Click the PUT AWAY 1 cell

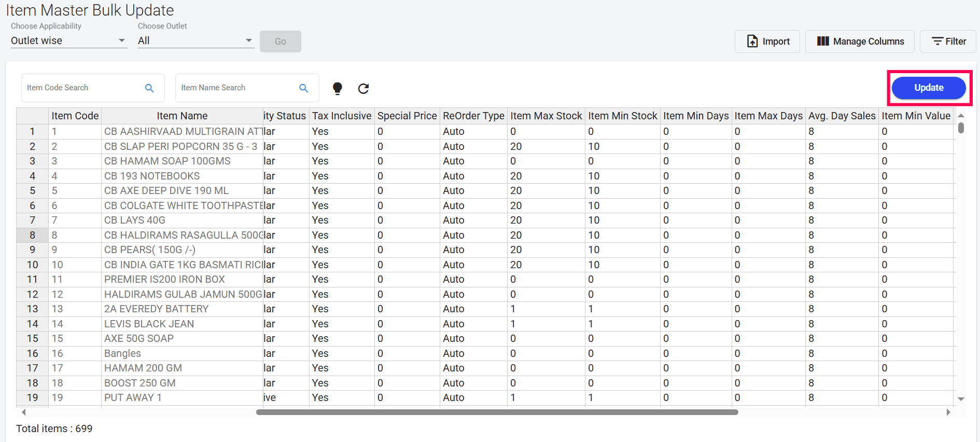(x=183, y=397)
